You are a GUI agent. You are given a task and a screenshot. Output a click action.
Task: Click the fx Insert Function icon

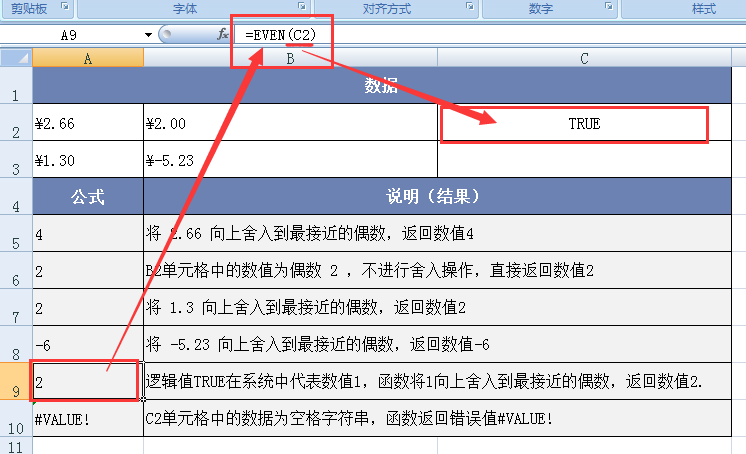click(222, 34)
